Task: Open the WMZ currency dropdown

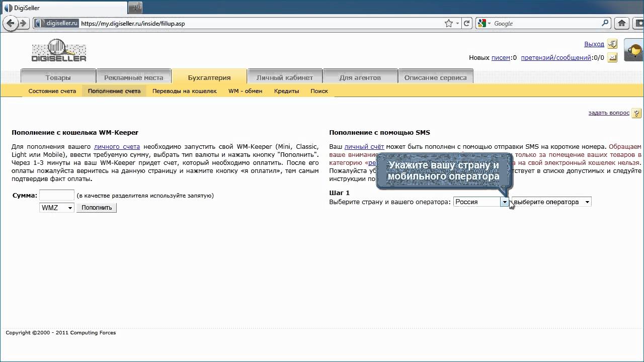Action: (x=57, y=208)
